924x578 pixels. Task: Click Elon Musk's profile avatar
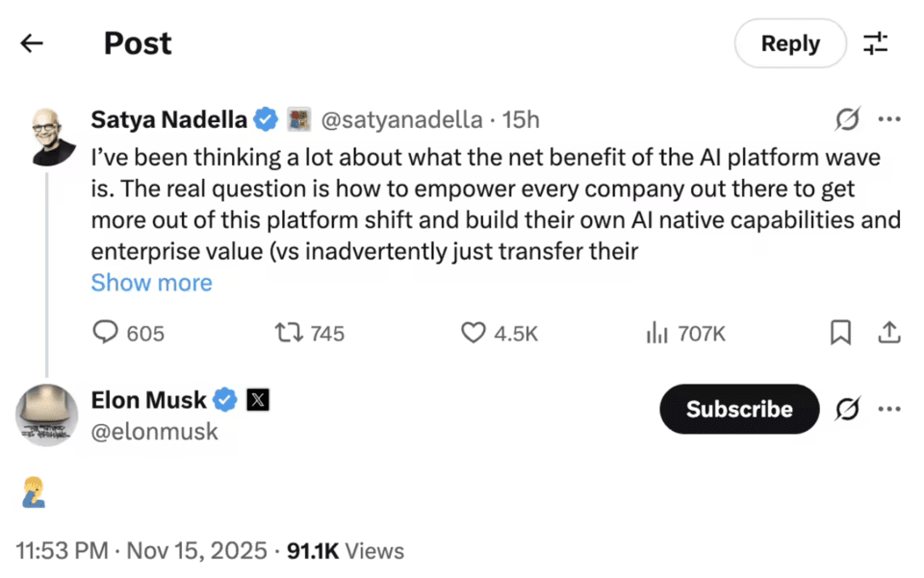pos(46,415)
